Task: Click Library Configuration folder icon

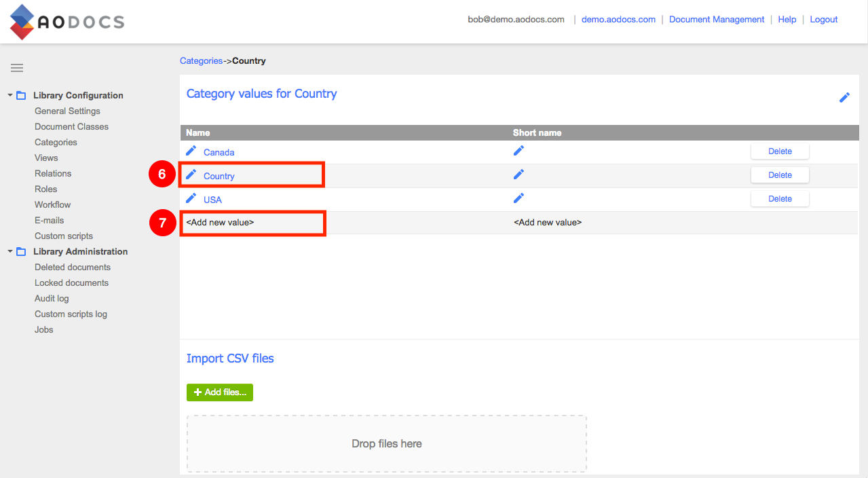Action: pyautogui.click(x=21, y=96)
